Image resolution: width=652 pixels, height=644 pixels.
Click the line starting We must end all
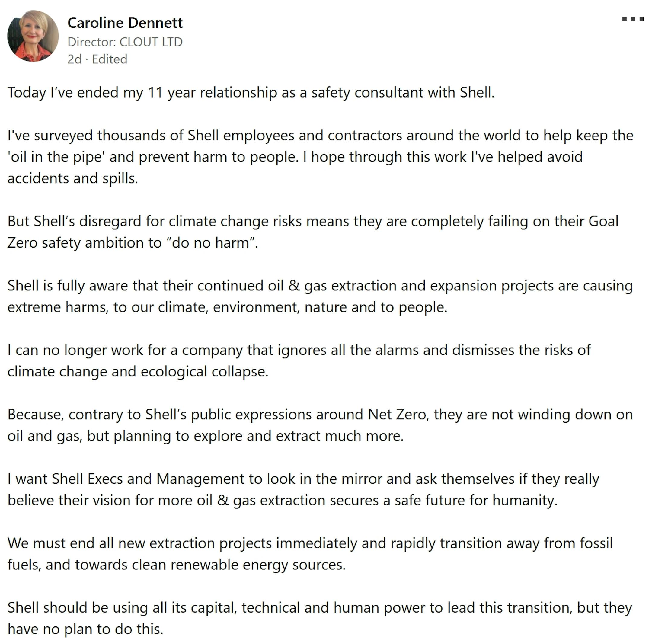309,544
